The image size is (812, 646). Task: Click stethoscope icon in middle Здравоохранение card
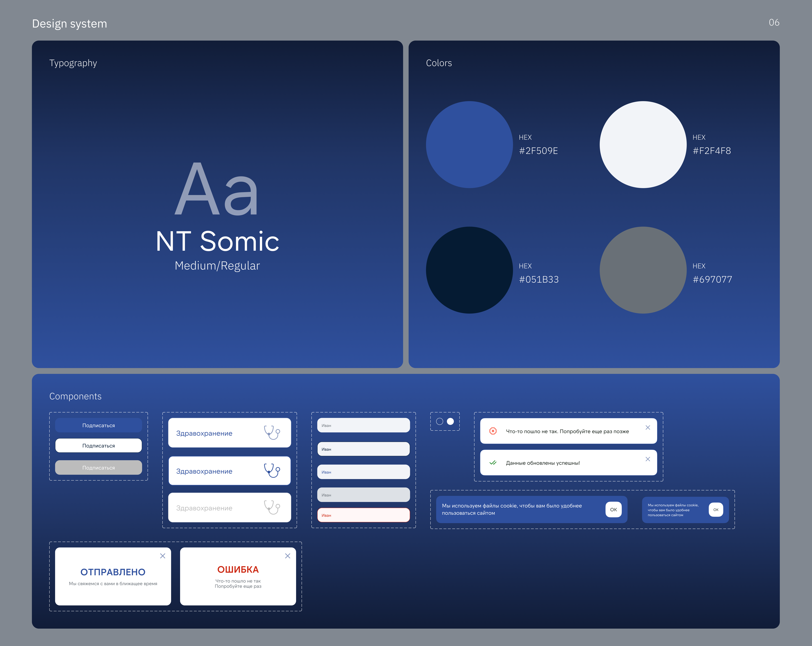272,470
